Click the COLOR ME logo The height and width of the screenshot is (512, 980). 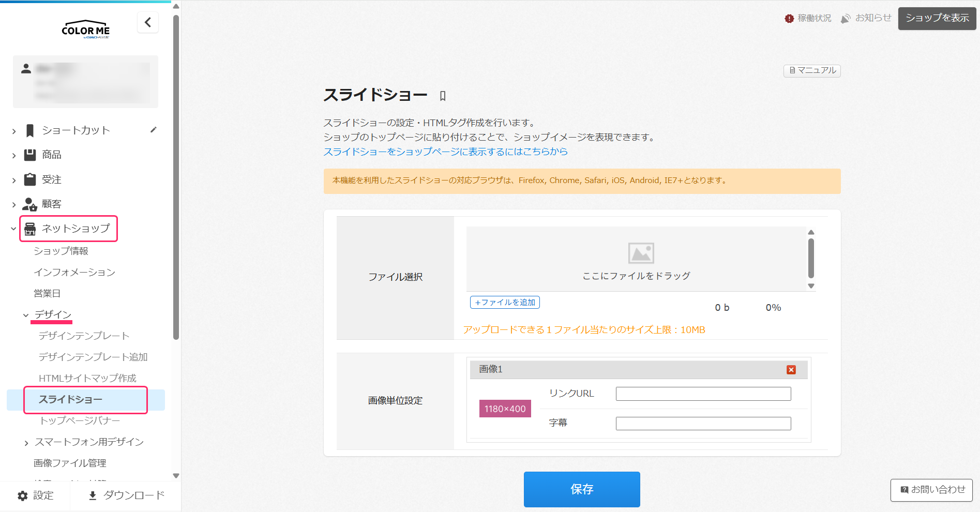tap(85, 30)
